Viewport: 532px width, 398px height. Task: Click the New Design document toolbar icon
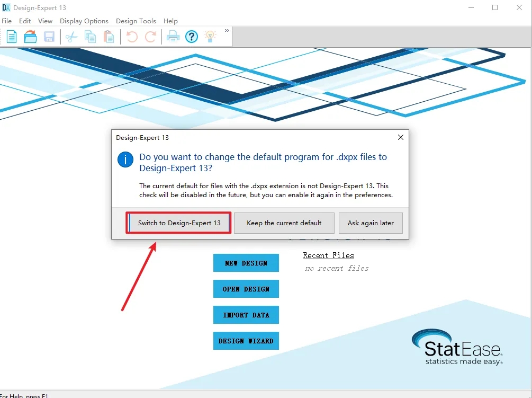(12, 37)
